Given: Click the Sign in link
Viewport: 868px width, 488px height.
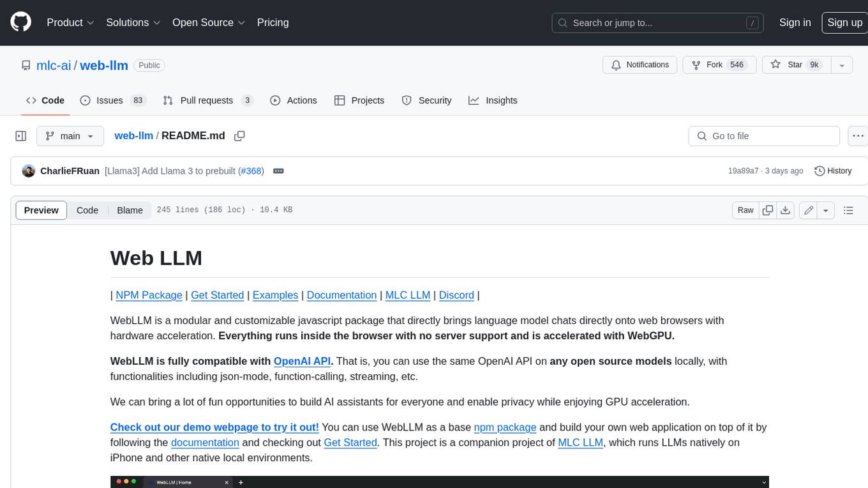Looking at the screenshot, I should (795, 22).
